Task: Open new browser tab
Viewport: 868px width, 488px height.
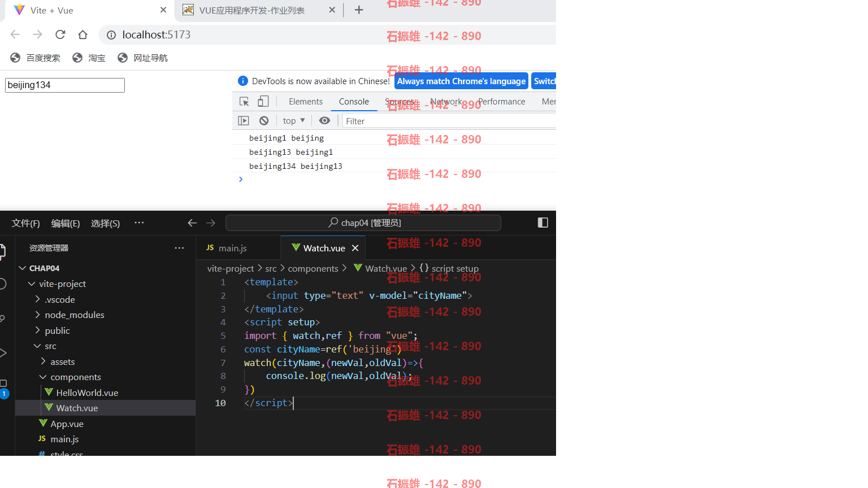Action: tap(359, 10)
